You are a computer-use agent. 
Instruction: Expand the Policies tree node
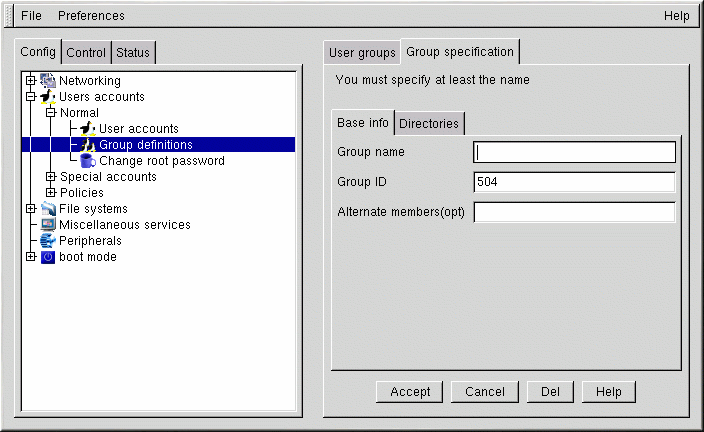tap(51, 193)
